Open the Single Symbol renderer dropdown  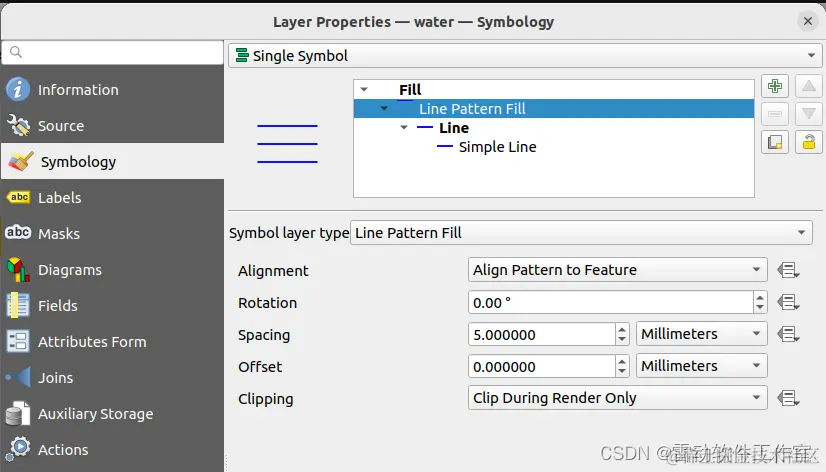[525, 55]
